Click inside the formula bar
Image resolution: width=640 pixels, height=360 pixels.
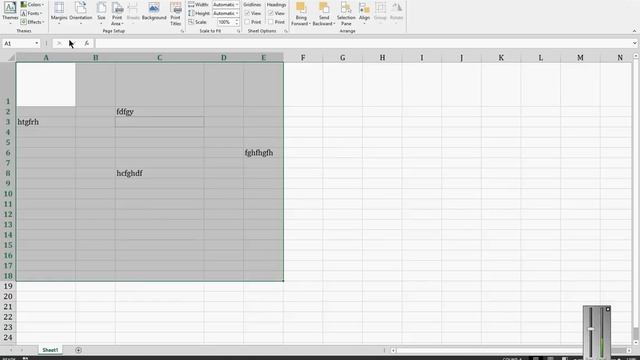[x=363, y=43]
